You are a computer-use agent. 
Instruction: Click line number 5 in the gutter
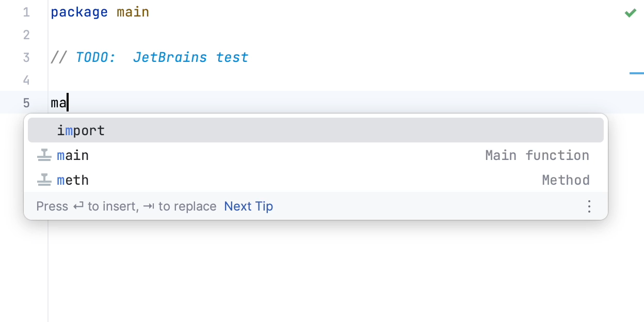tap(26, 103)
